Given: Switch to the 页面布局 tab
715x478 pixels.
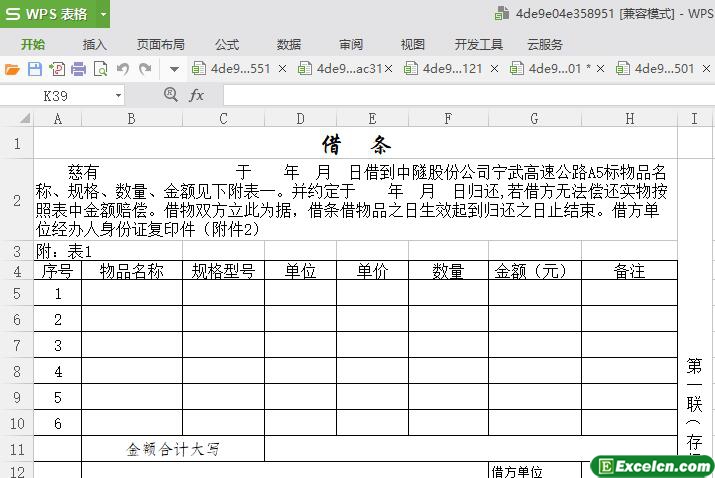Looking at the screenshot, I should click(161, 44).
